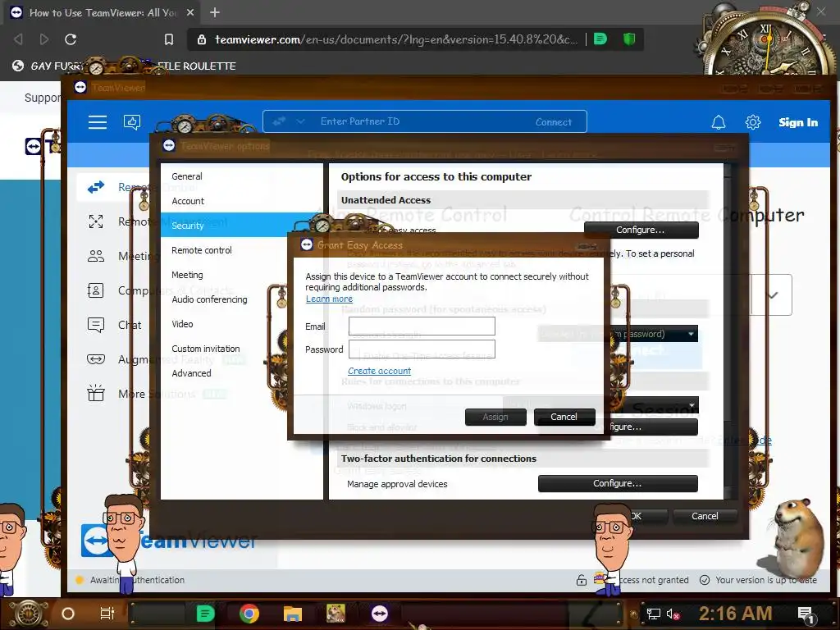This screenshot has width=840, height=630.
Task: Click the green note extension icon in the address bar
Action: 600,39
